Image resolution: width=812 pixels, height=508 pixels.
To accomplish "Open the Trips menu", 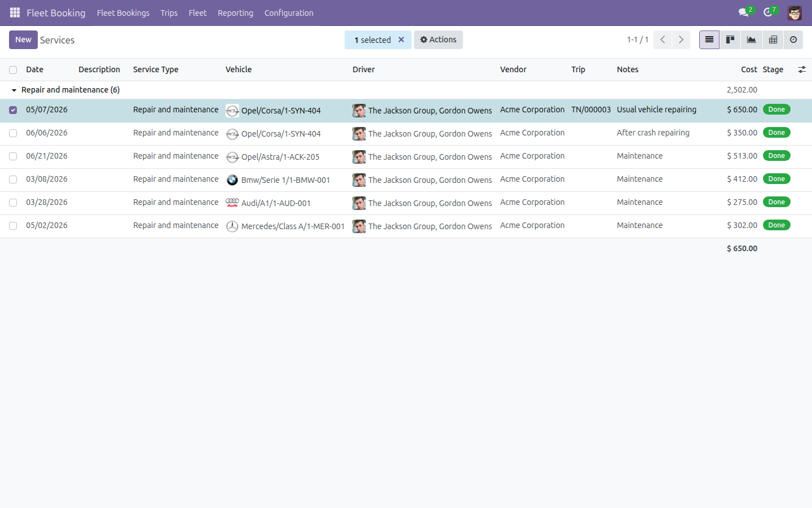I will point(169,13).
